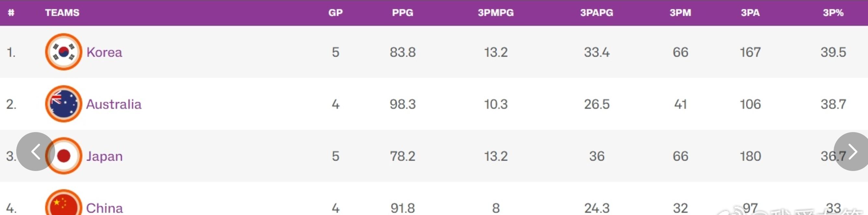The height and width of the screenshot is (215, 868).
Task: Go to previous image with left arrow
Action: pyautogui.click(x=36, y=152)
